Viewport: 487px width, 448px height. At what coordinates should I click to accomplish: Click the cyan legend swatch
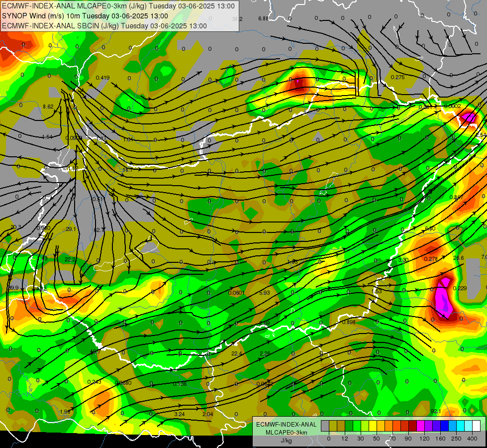(x=460, y=426)
